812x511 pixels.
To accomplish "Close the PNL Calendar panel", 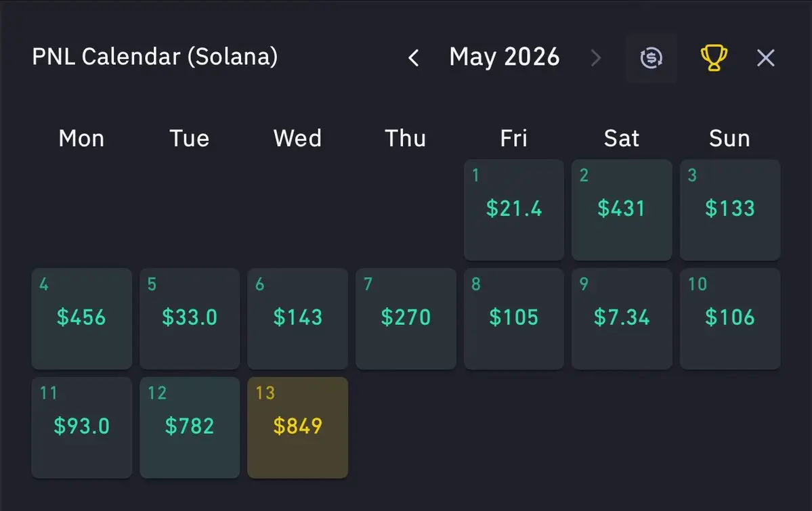I will pyautogui.click(x=765, y=58).
